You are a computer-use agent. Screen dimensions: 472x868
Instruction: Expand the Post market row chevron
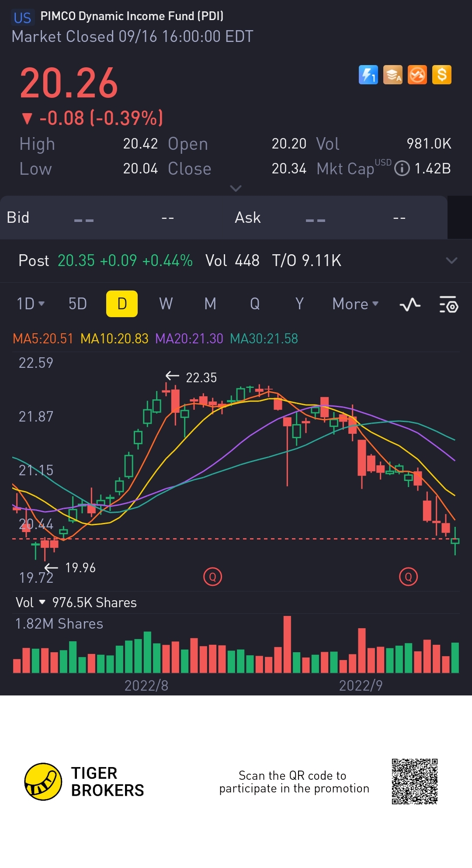(451, 261)
